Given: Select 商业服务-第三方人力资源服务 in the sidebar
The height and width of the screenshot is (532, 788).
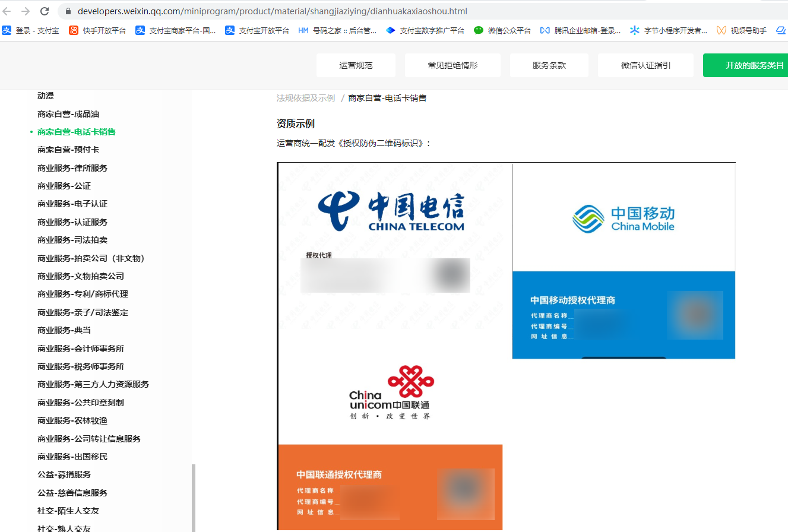Looking at the screenshot, I should 93,384.
